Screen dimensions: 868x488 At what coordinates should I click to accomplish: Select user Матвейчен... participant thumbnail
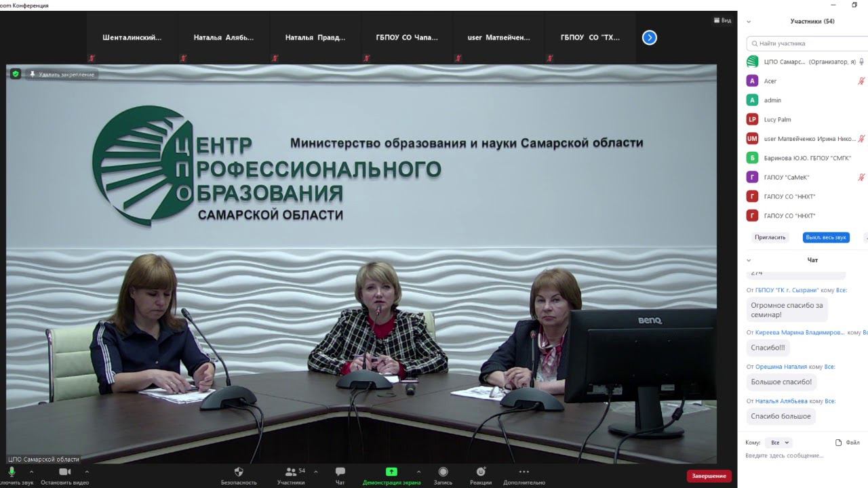point(498,38)
